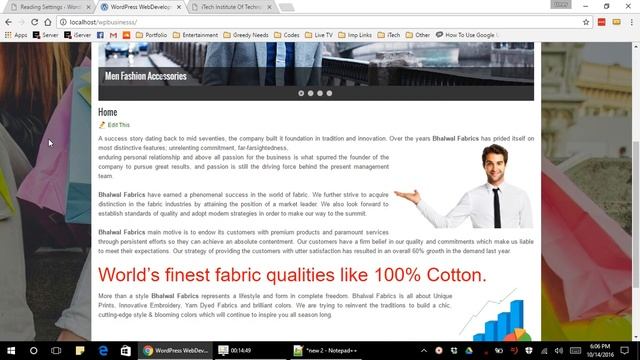Reload the localhost page

click(x=35, y=22)
